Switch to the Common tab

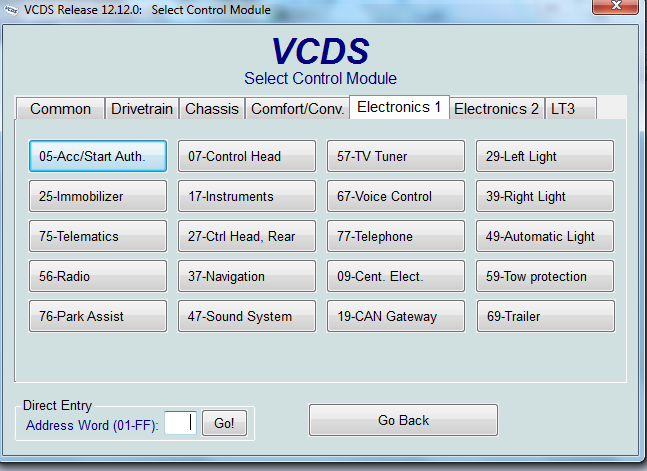[x=60, y=109]
